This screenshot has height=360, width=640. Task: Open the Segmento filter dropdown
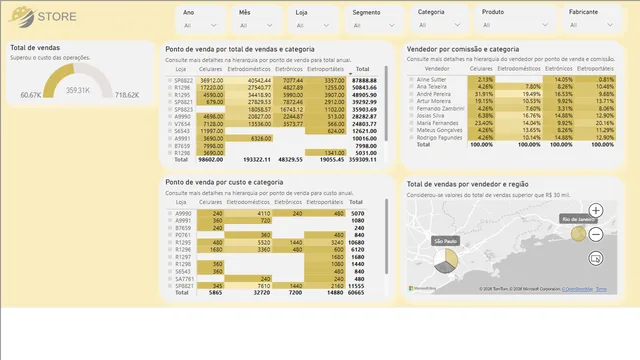(373, 25)
